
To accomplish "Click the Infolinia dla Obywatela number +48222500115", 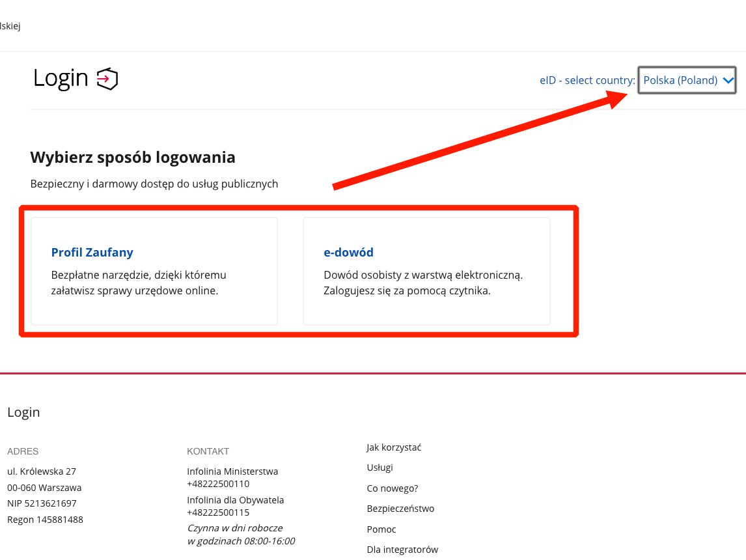I will click(x=218, y=512).
